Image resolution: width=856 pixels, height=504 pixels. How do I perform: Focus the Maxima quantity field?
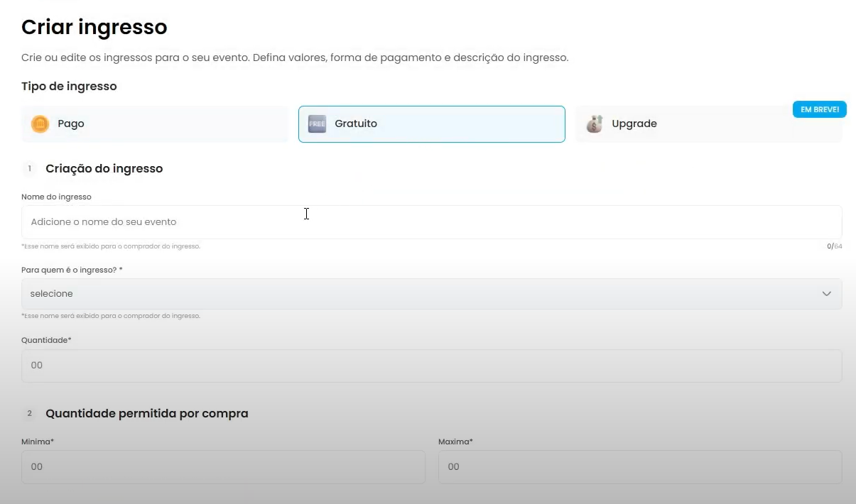pos(640,467)
